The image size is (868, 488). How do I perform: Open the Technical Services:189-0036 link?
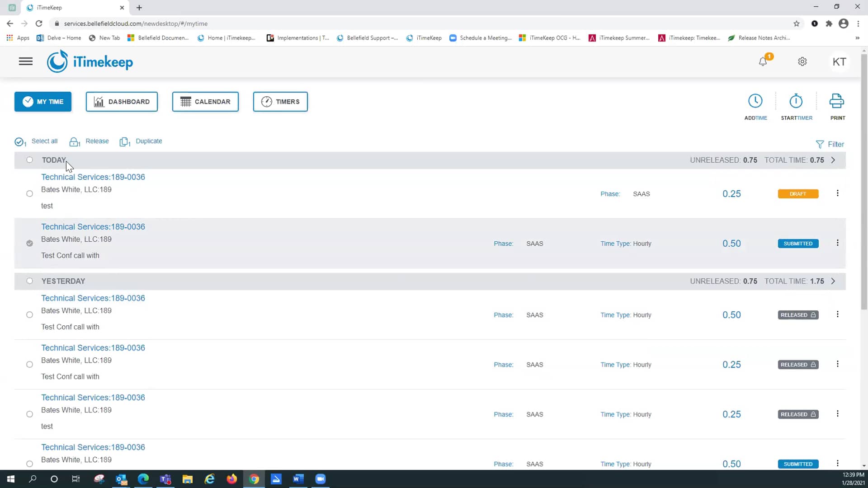[93, 177]
